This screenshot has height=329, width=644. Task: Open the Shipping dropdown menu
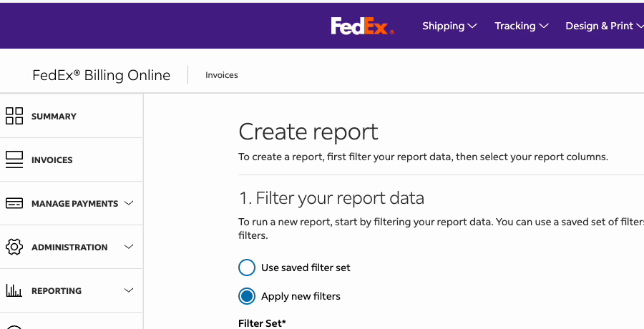click(x=449, y=26)
